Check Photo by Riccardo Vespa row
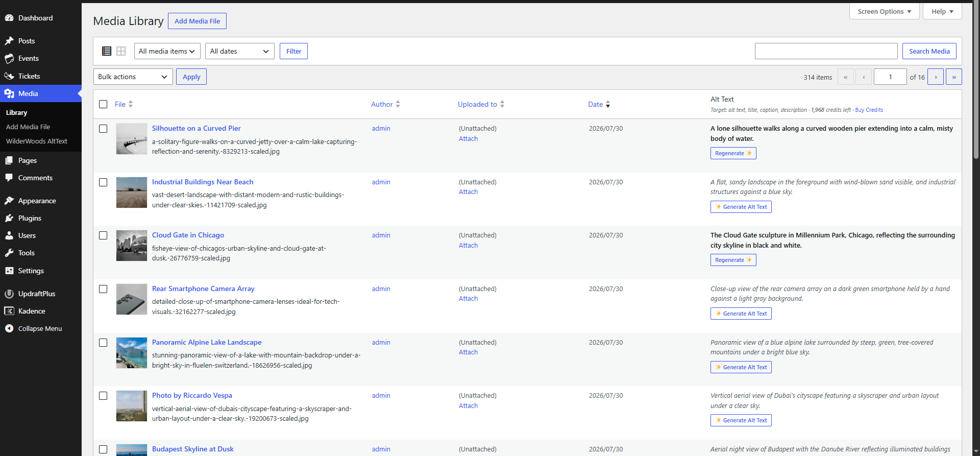This screenshot has height=456, width=980. point(103,396)
